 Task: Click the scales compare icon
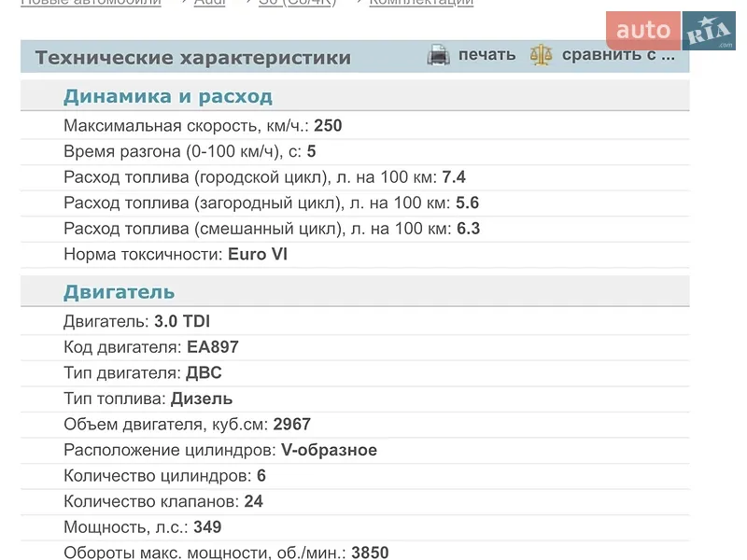click(542, 55)
